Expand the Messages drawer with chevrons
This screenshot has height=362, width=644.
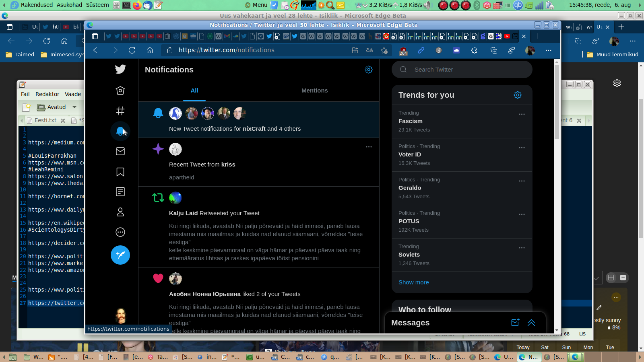tap(531, 323)
